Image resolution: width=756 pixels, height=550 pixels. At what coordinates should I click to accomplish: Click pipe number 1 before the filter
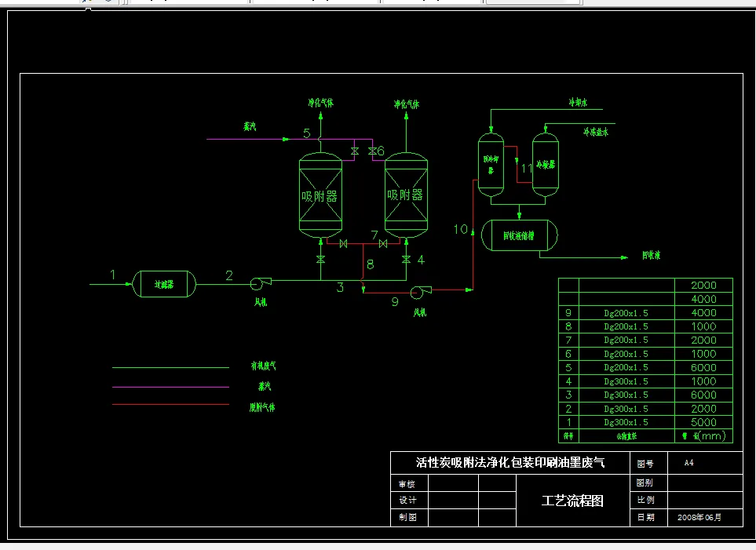pyautogui.click(x=112, y=275)
